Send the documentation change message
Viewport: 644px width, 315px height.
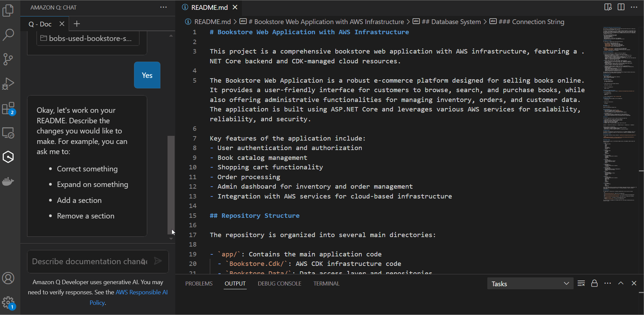coord(158,261)
